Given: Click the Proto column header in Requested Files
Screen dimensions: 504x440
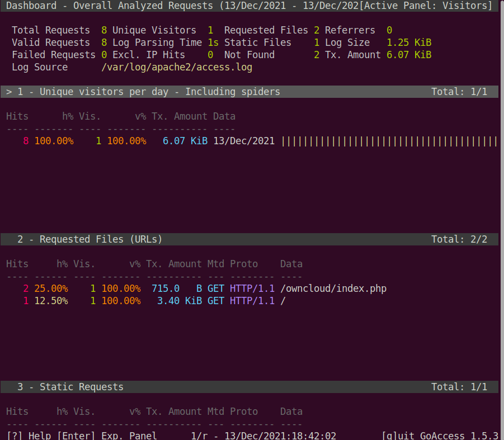Looking at the screenshot, I should coord(244,264).
